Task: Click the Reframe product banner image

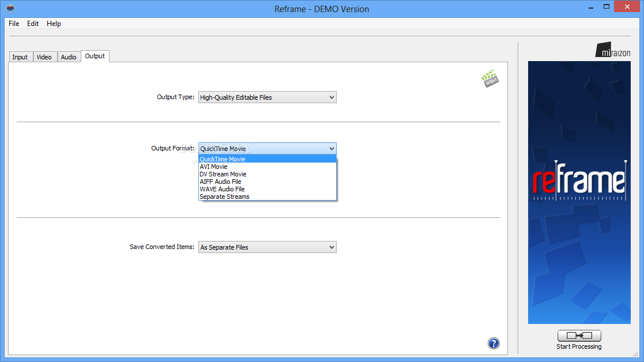Action: pyautogui.click(x=579, y=193)
